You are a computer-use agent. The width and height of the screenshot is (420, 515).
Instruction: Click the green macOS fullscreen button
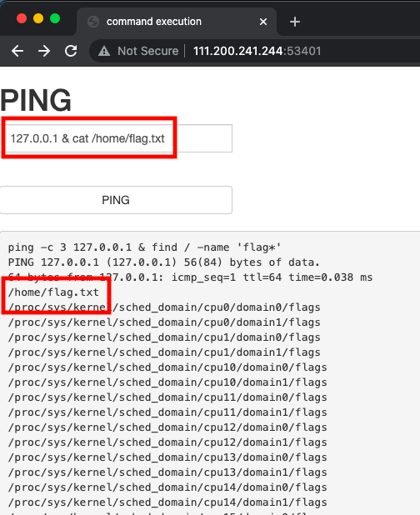point(55,18)
